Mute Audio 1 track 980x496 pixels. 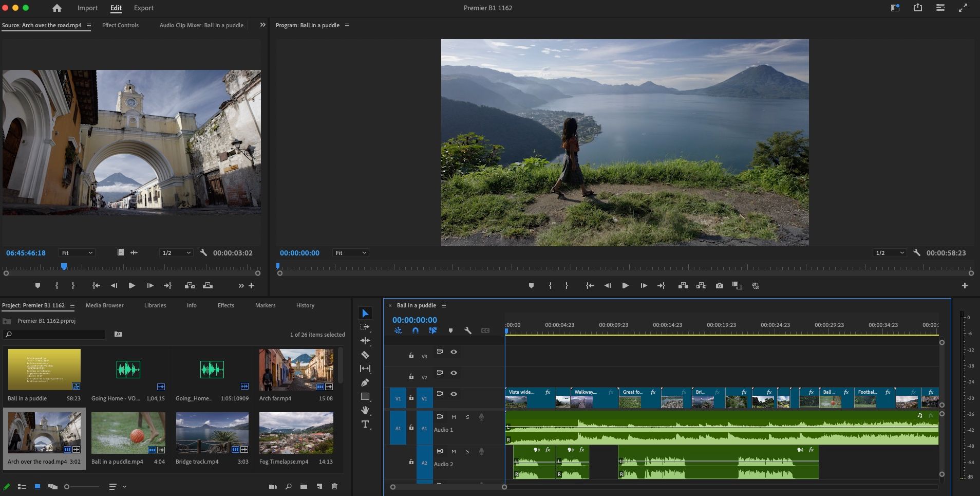pyautogui.click(x=454, y=417)
